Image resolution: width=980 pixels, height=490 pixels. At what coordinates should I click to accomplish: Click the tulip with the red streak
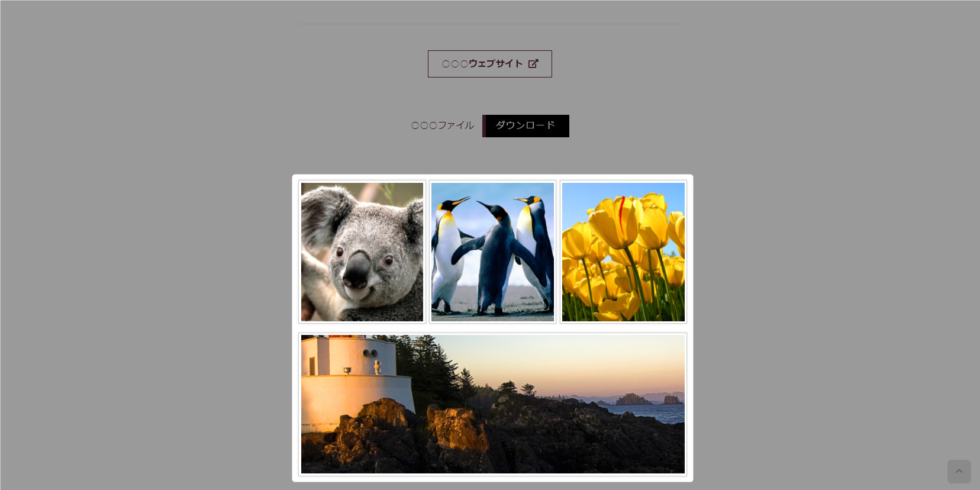click(618, 222)
